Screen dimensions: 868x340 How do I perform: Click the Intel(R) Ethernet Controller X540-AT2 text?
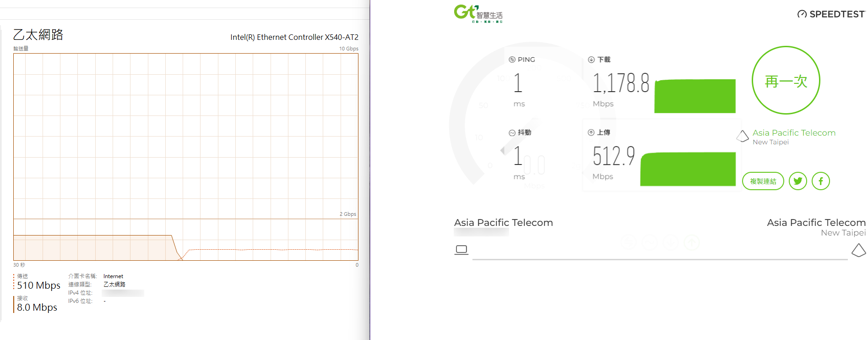(x=294, y=37)
